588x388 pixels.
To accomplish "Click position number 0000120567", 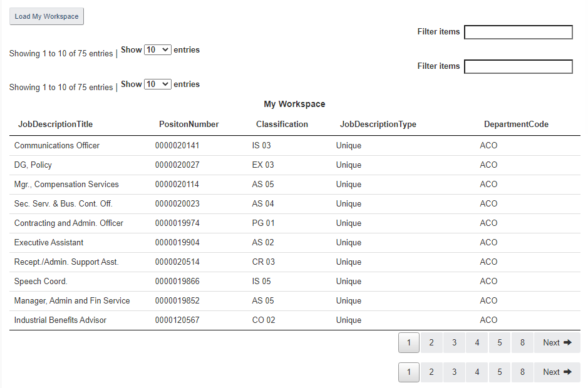I will (177, 320).
